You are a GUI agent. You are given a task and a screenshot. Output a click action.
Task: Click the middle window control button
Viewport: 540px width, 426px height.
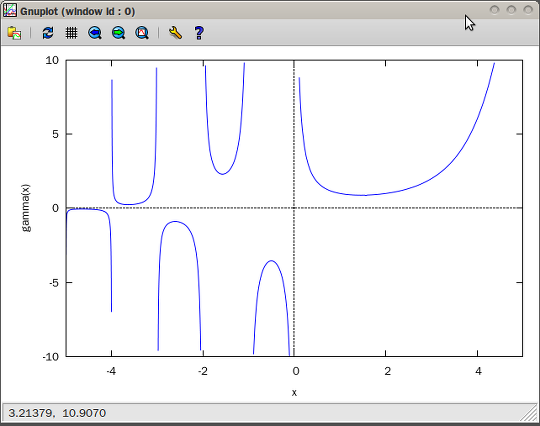[511, 10]
